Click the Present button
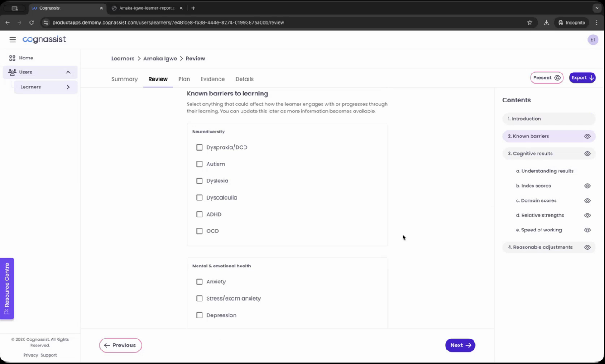 [547, 78]
